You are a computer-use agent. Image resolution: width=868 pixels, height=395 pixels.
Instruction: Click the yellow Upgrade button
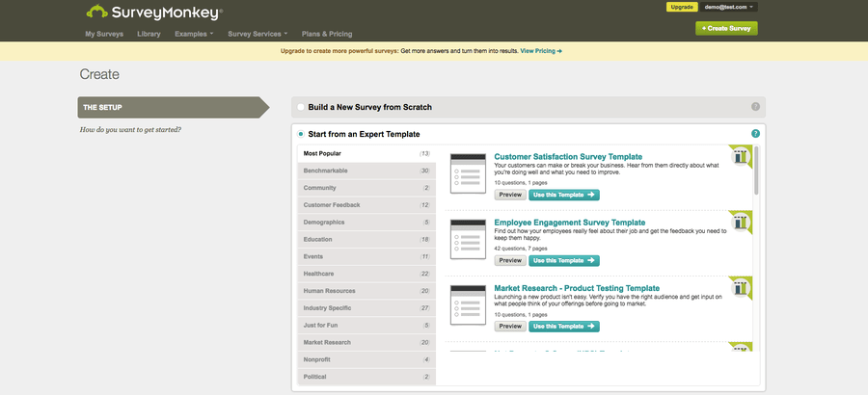coord(682,7)
